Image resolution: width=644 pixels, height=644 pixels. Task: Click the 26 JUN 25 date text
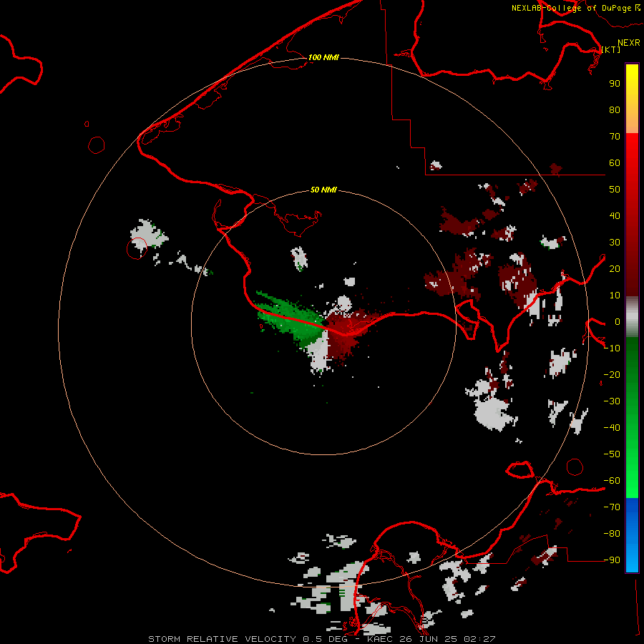[x=429, y=639]
